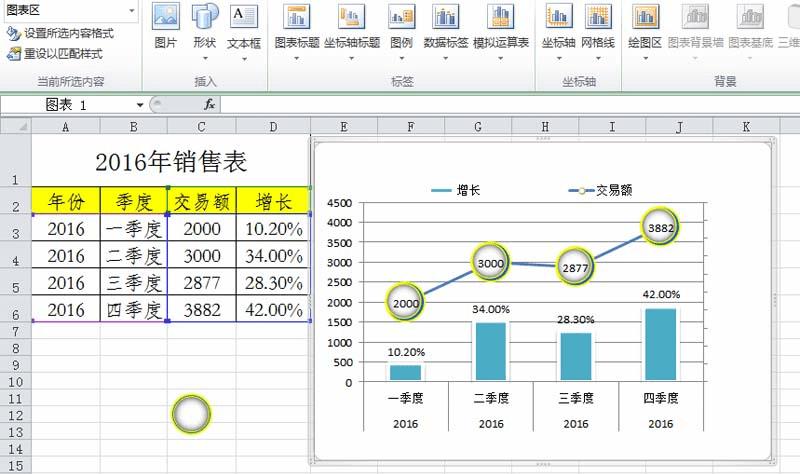Select the 2000 data marker on the line
The width and height of the screenshot is (800, 474).
(406, 303)
